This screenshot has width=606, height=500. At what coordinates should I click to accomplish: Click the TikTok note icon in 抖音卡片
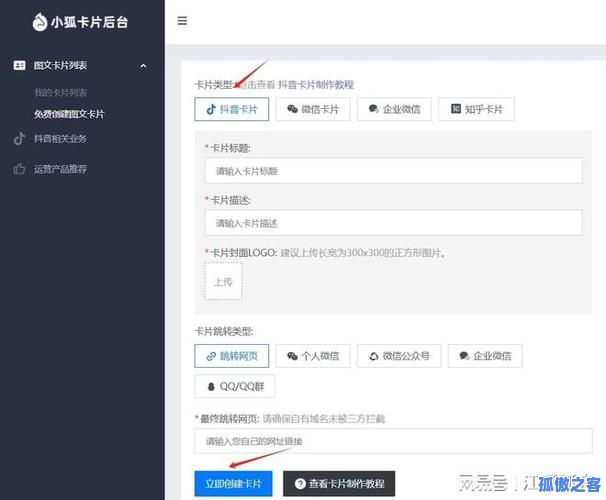[211, 109]
